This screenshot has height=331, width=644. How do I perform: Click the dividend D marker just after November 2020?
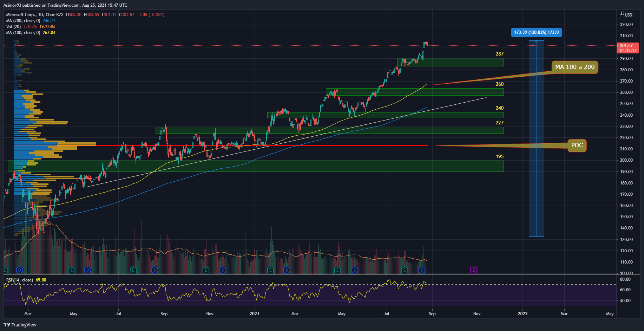pyautogui.click(x=223, y=270)
